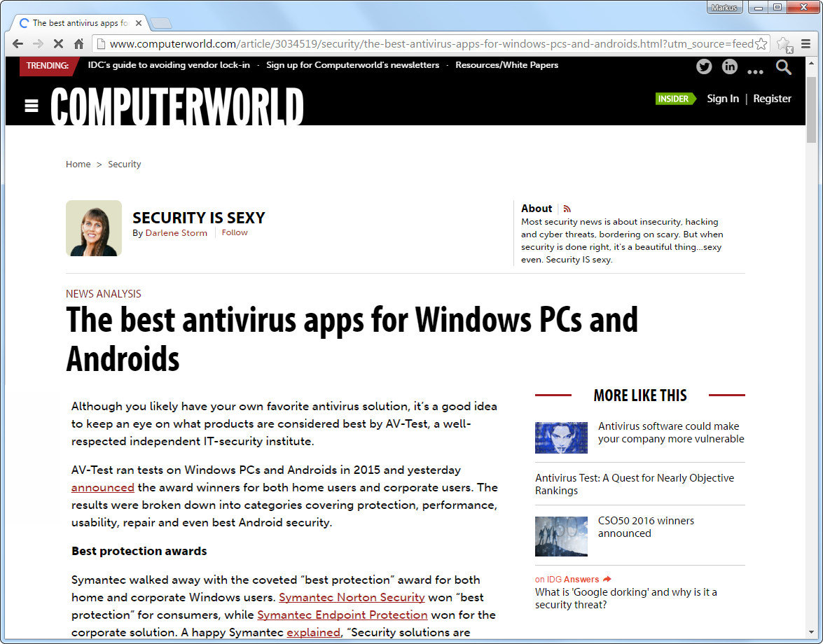Viewport: 823px width, 644px height.
Task: Navigate back to the previous page
Action: point(18,43)
